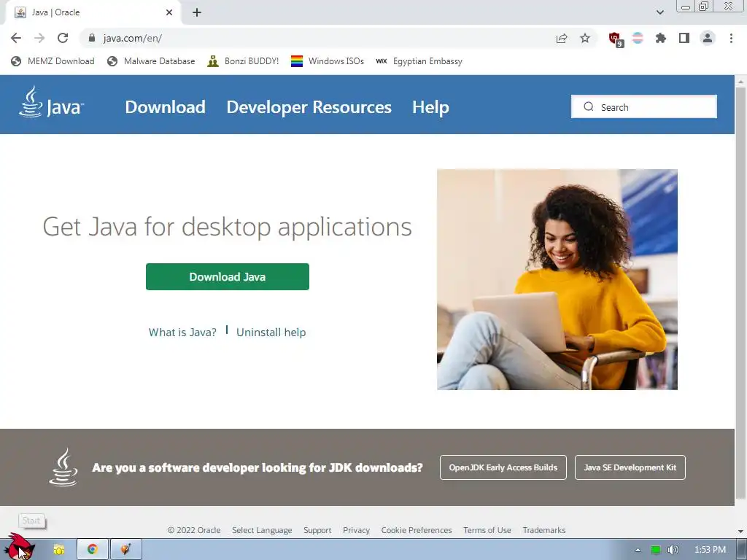Open Trademarks footer link

point(544,530)
